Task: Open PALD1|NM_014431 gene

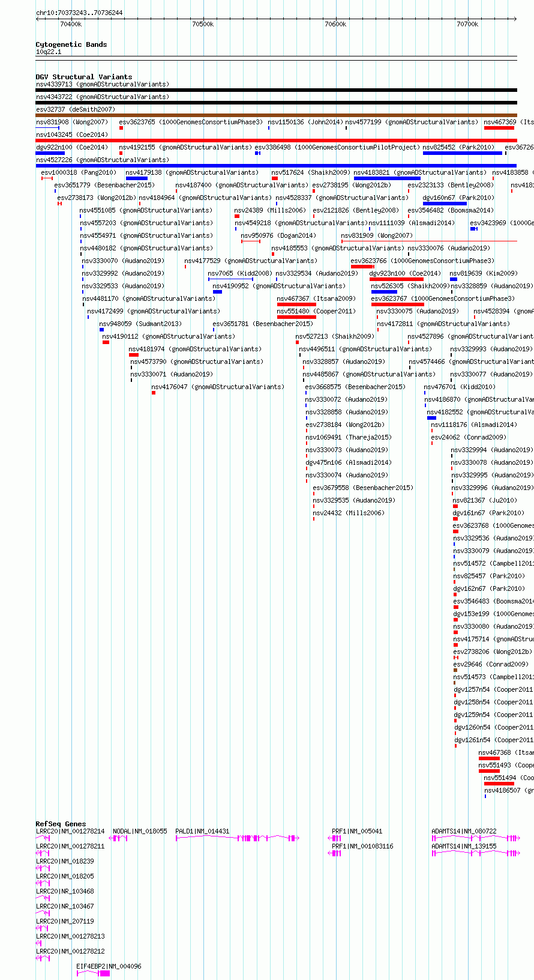Action: tap(203, 831)
